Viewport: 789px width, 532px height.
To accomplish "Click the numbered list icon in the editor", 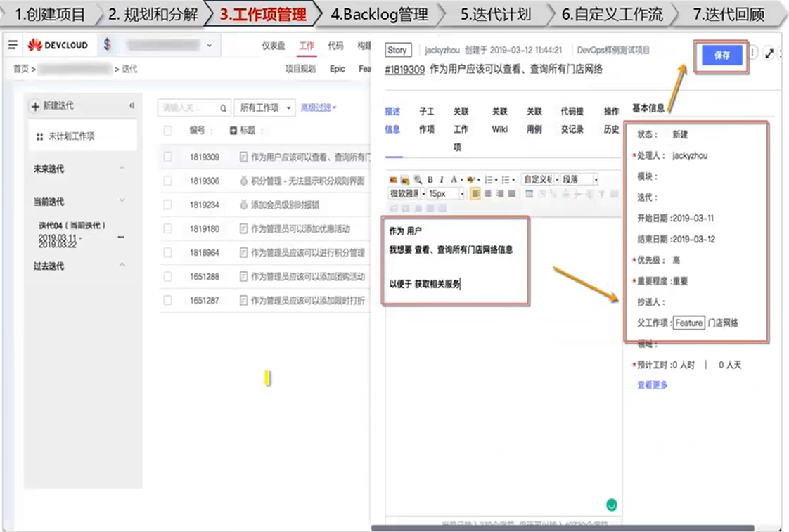I will [x=487, y=179].
